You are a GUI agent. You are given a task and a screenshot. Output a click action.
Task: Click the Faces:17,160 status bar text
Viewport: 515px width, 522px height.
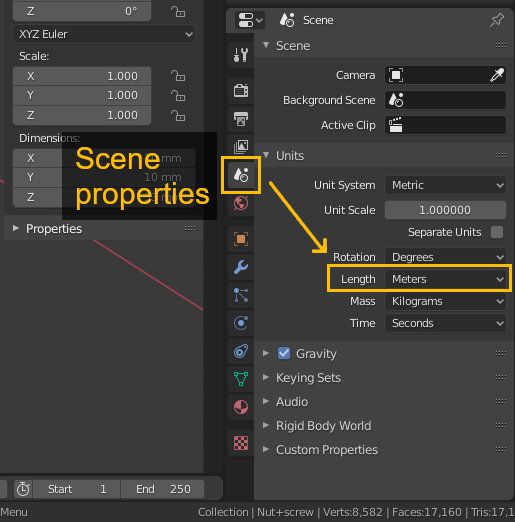[x=427, y=512]
